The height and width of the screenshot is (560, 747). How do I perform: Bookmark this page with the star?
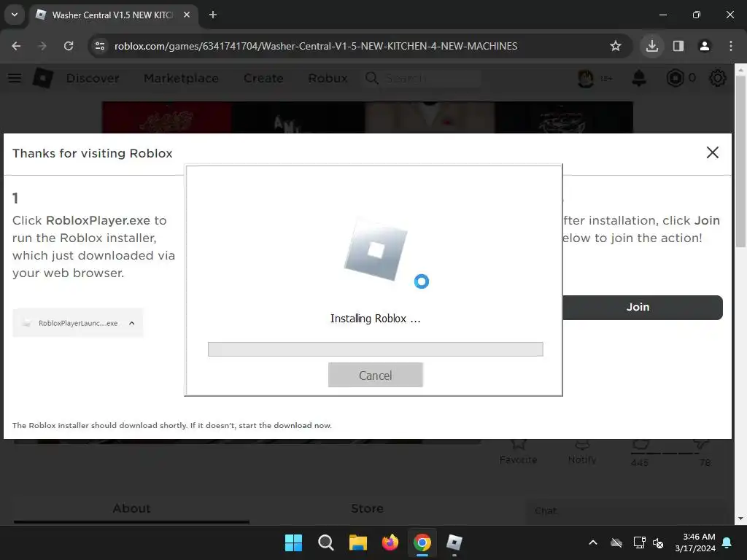(616, 46)
